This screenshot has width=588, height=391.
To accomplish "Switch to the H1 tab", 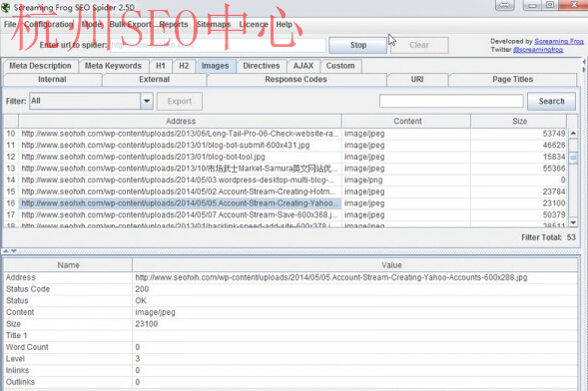I will (x=161, y=66).
